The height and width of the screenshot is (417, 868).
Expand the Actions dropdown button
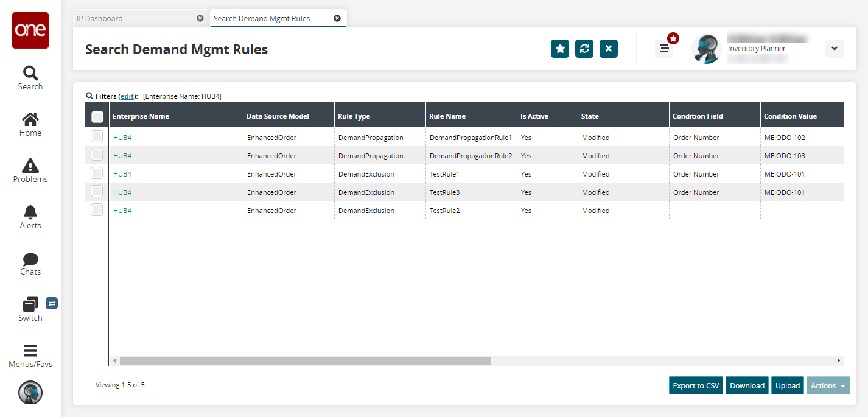tap(828, 385)
